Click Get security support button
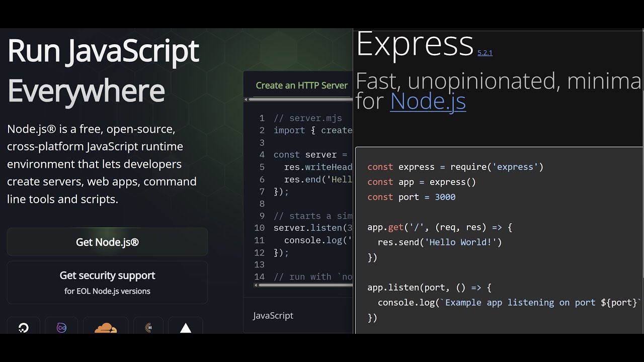Screen dimensions: 644x362 [x=107, y=282]
